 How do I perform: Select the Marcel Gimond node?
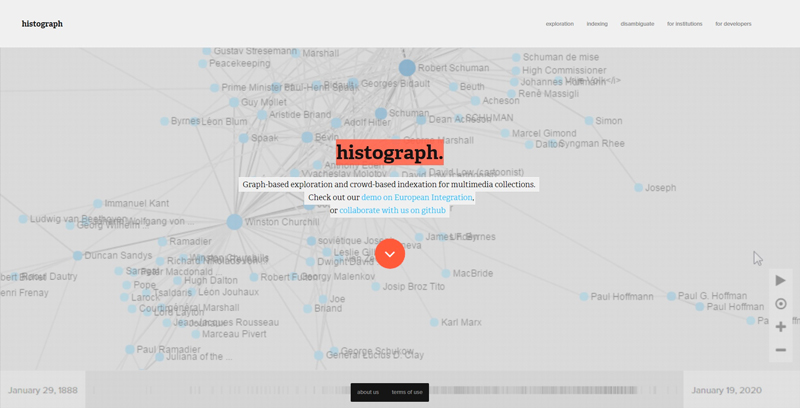(x=505, y=133)
